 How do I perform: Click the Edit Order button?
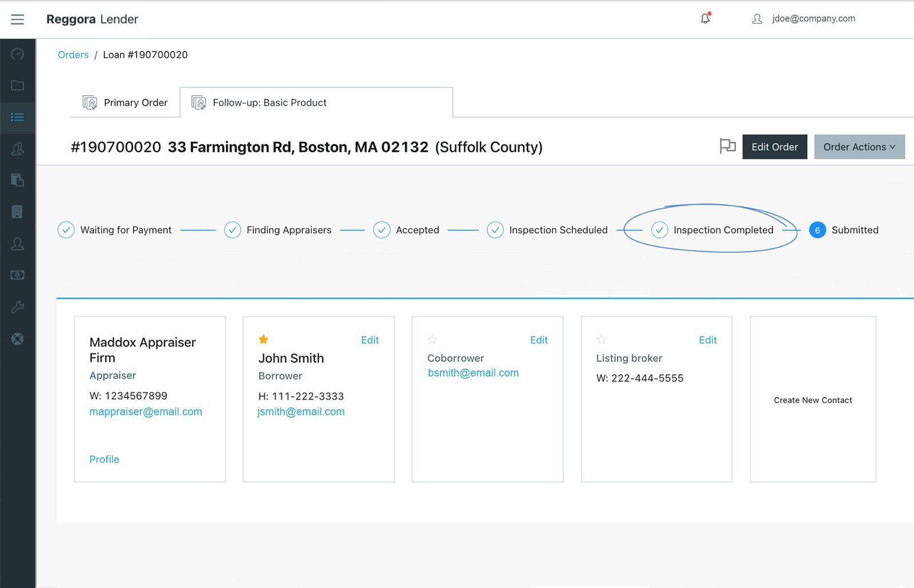[774, 147]
